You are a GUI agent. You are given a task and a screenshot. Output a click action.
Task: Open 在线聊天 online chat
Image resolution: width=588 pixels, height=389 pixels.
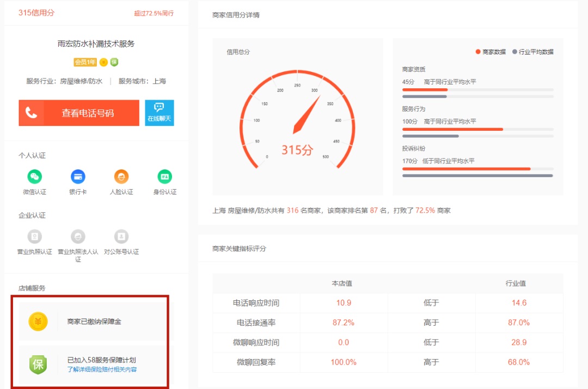160,113
